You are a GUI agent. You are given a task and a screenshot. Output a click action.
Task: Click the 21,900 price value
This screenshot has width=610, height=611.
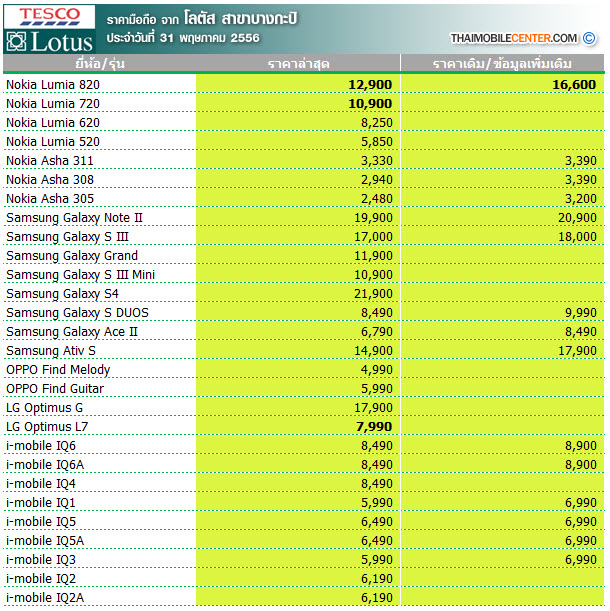click(373, 294)
